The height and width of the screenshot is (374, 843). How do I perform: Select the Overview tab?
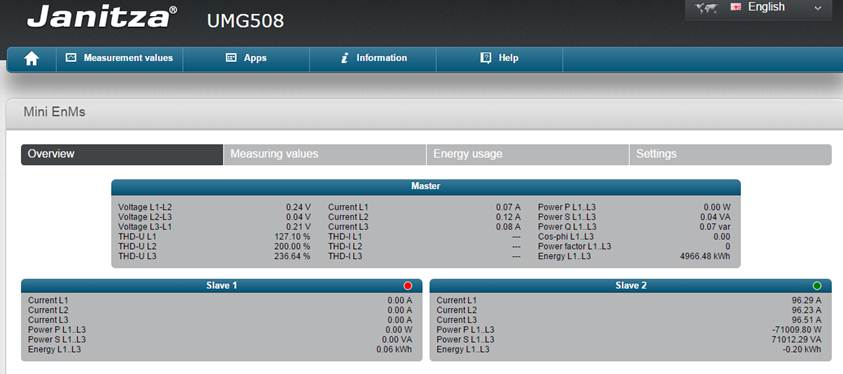pyautogui.click(x=122, y=154)
